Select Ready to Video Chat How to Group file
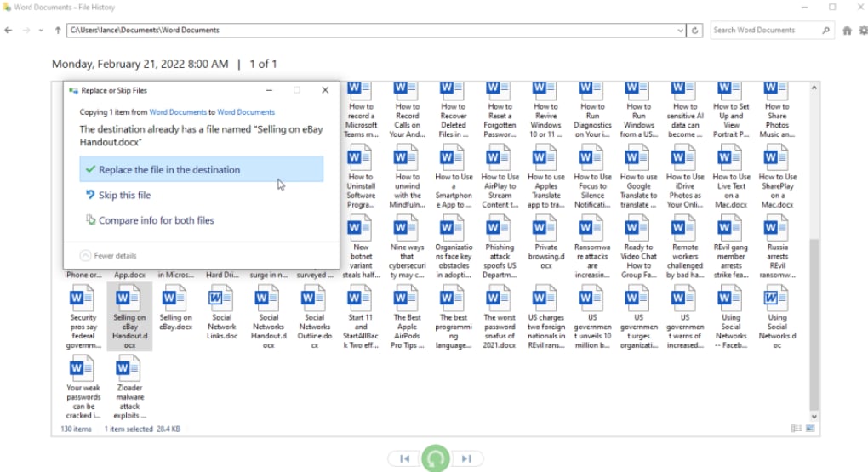868x472 pixels. 638,247
